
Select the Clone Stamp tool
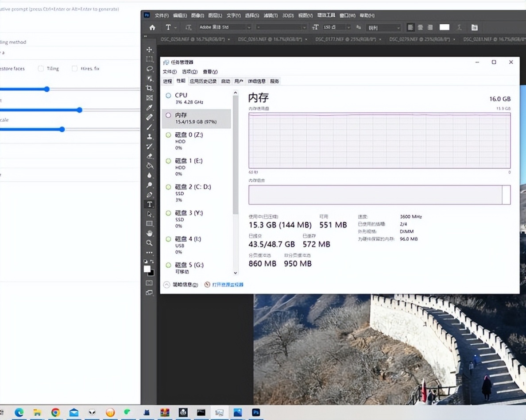(x=150, y=136)
